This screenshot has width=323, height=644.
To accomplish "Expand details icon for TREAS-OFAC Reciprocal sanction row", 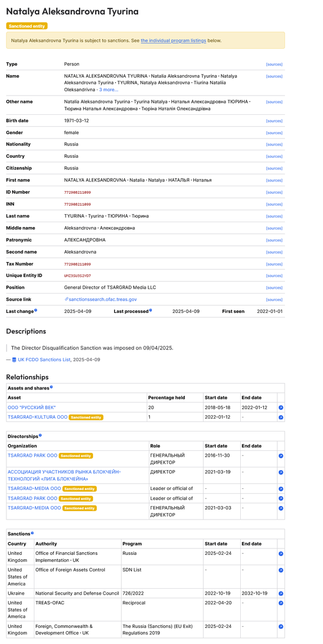I will pos(281,603).
